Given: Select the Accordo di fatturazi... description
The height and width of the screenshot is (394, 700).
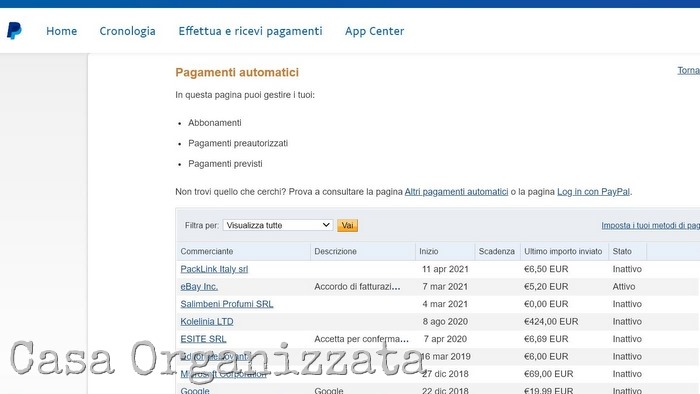Looking at the screenshot, I should pyautogui.click(x=357, y=286).
